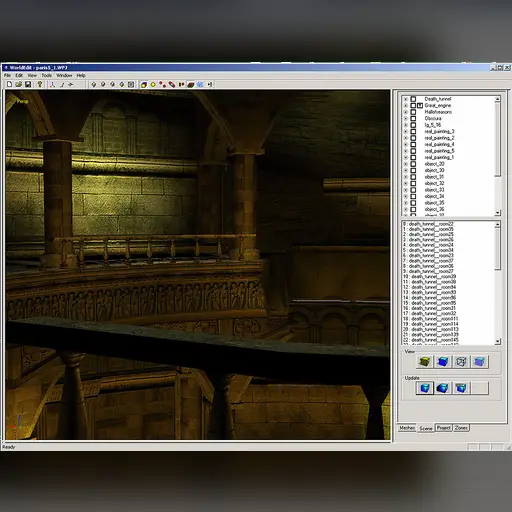Viewport: 512px width, 512px height.
Task: Select list row 21 death_tunnel room
Action: pyautogui.click(x=431, y=335)
